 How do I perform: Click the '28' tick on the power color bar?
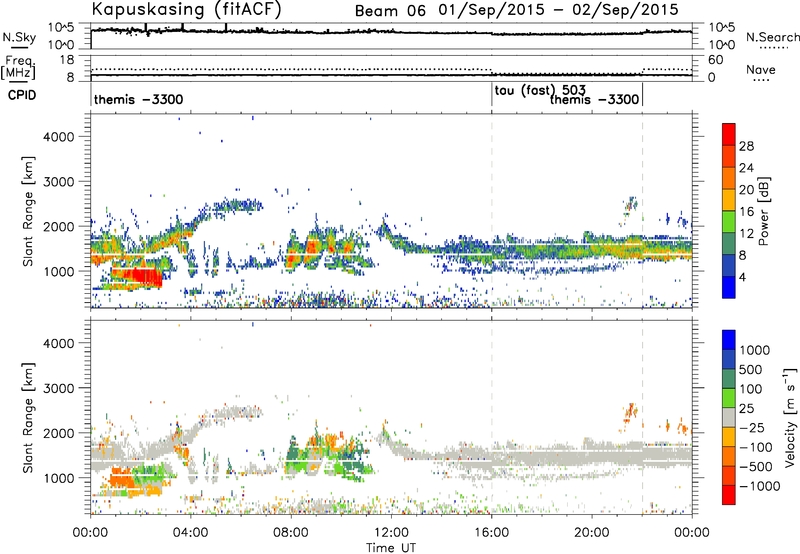tap(746, 146)
